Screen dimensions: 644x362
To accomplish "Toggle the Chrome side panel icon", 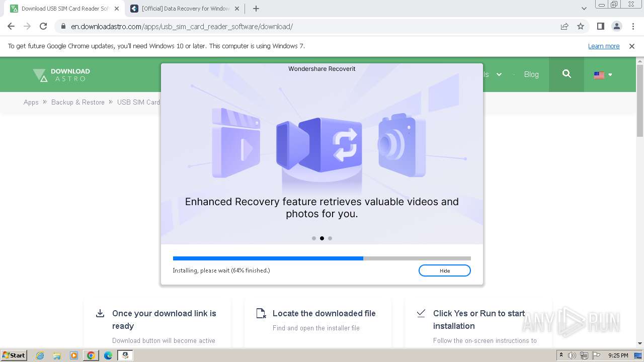I will 601,26.
